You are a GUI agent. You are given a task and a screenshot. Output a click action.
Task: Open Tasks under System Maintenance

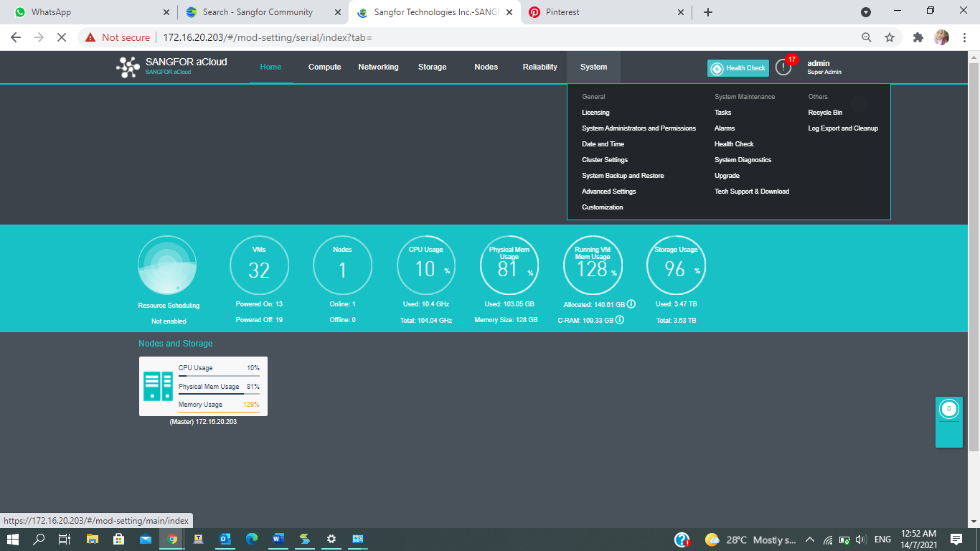723,113
